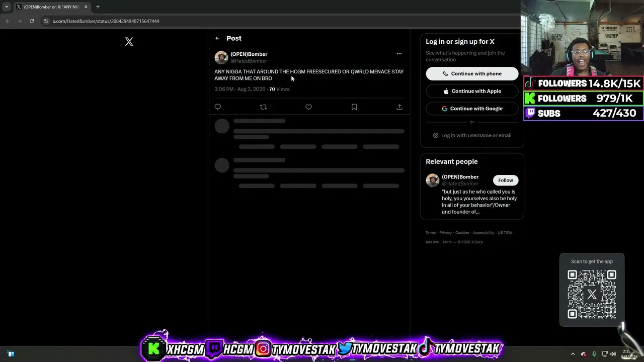Click Continue with phone

pyautogui.click(x=472, y=73)
